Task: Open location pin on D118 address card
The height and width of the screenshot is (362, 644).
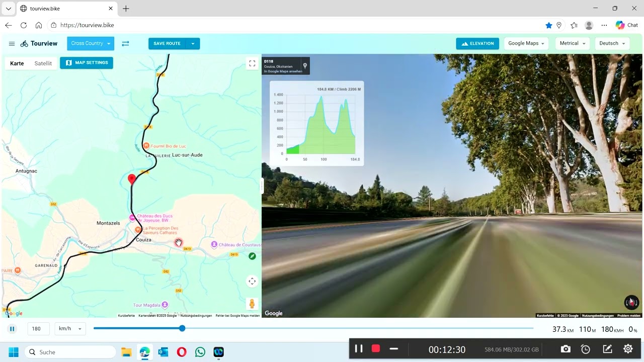Action: click(305, 65)
